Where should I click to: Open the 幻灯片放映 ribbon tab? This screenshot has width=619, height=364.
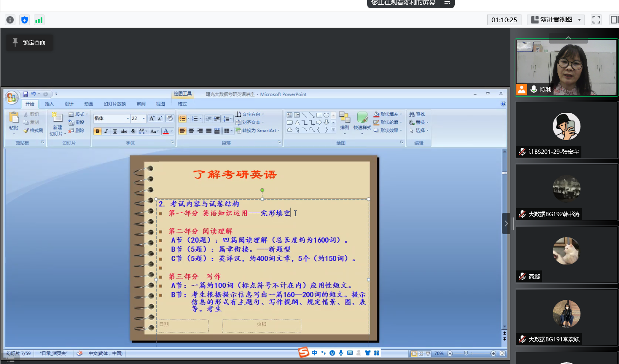pyautogui.click(x=115, y=104)
